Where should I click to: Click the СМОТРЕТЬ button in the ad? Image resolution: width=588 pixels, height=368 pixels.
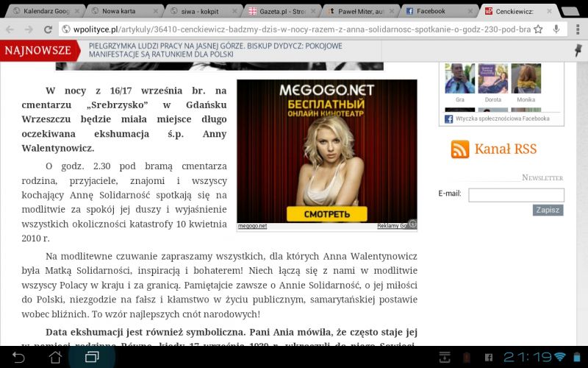click(x=326, y=214)
